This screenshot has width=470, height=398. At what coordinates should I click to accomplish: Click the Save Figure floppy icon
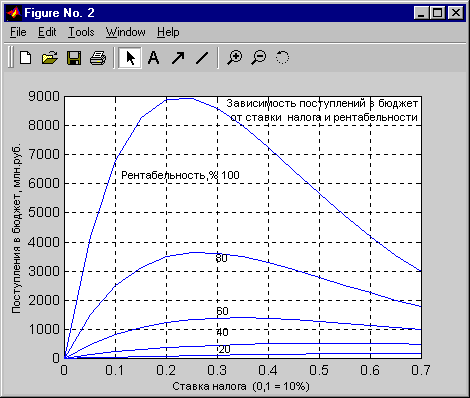point(74,58)
